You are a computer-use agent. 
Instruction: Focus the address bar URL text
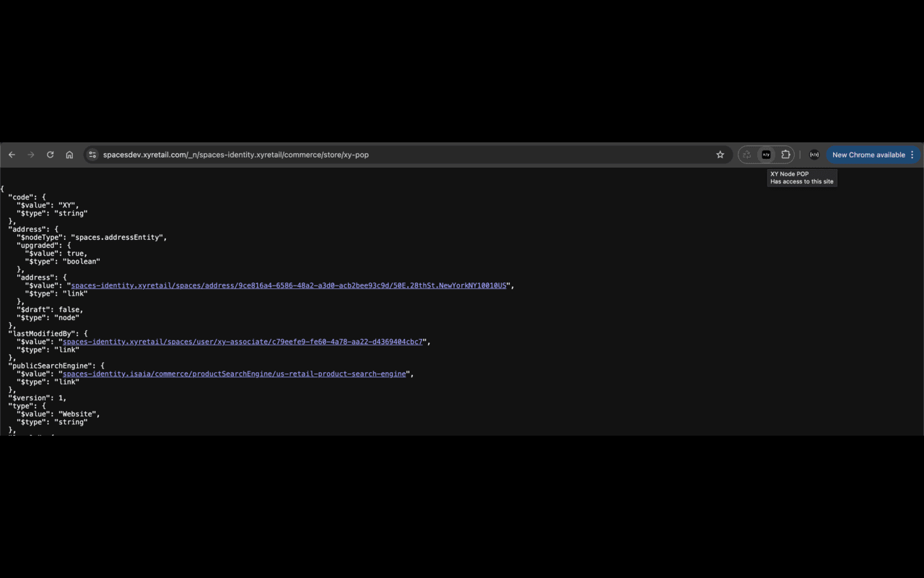pos(236,155)
